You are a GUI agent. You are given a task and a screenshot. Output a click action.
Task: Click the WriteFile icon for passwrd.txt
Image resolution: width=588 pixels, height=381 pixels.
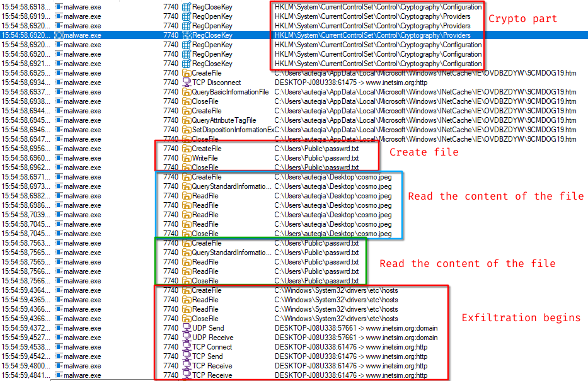point(187,158)
